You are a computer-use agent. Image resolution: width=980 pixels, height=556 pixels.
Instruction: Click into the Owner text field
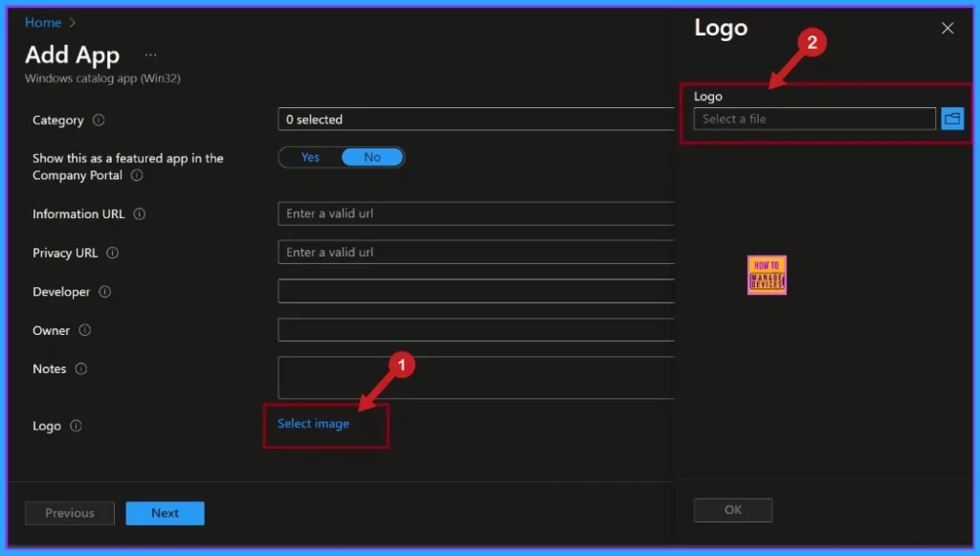point(477,330)
